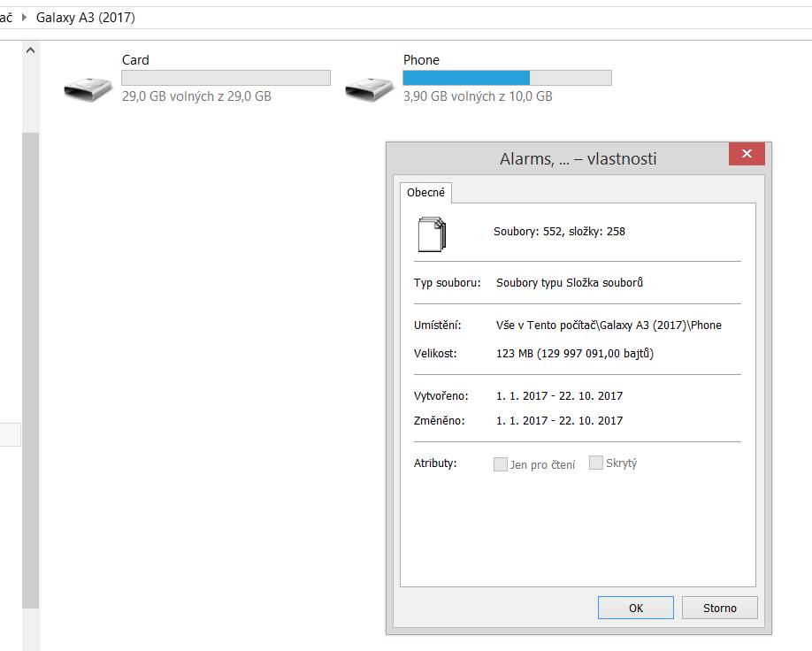
Task: Select the 'Phone' drive label
Action: coord(421,60)
